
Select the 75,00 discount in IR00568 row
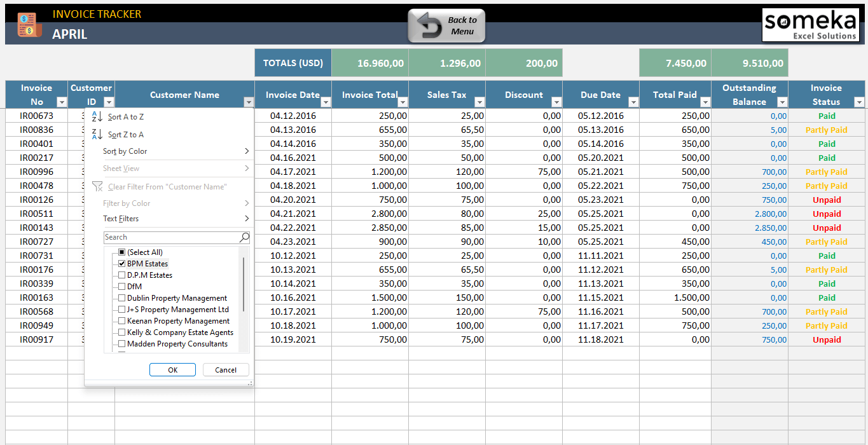pyautogui.click(x=524, y=311)
